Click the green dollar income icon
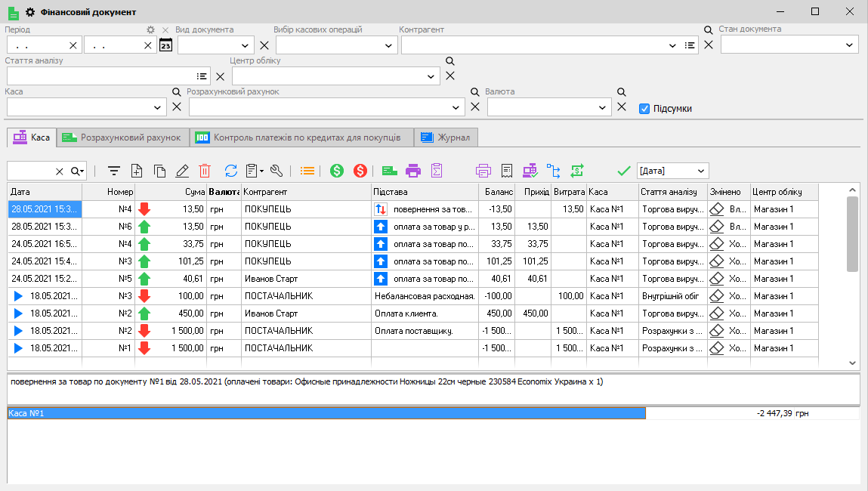Screen dimensions: 868x491 click(337, 171)
